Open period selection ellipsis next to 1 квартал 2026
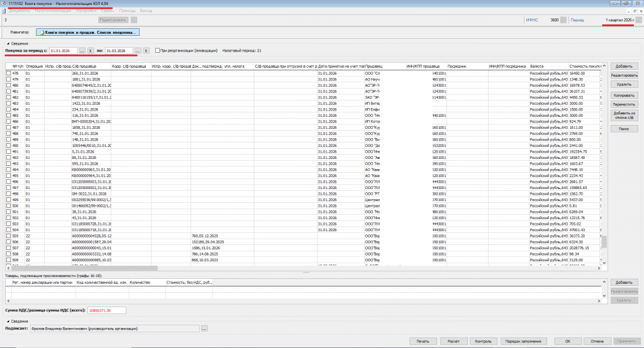This screenshot has width=644, height=348. [x=638, y=19]
